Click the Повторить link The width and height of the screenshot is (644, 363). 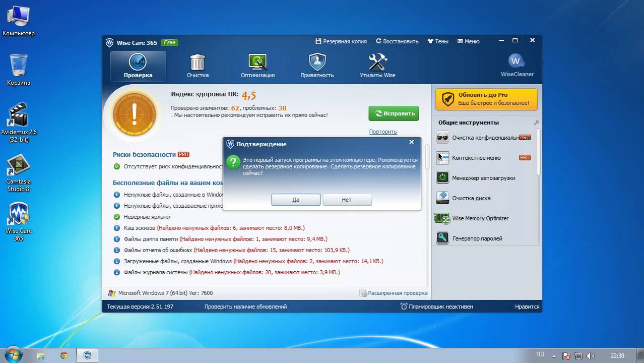383,132
